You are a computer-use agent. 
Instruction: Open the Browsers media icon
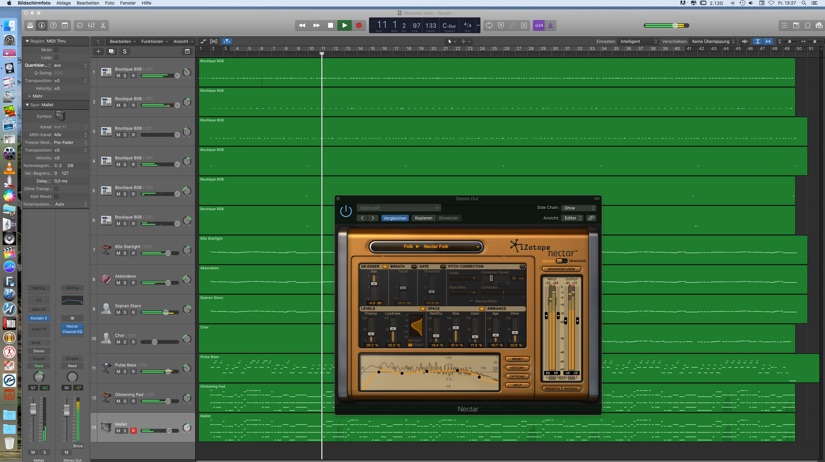tap(819, 25)
